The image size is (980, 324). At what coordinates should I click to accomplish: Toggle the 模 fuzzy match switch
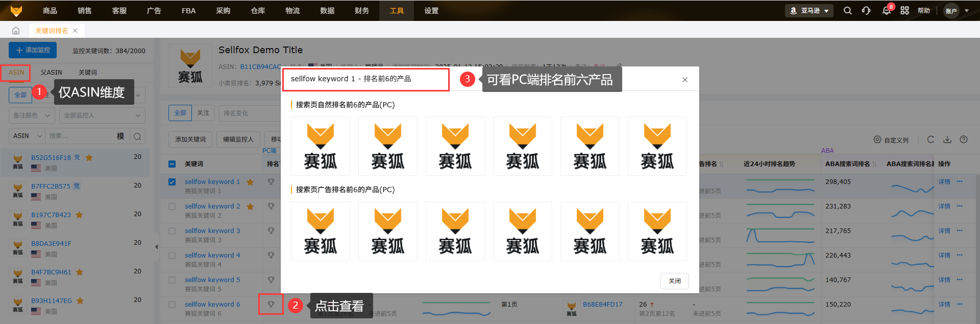pos(120,136)
